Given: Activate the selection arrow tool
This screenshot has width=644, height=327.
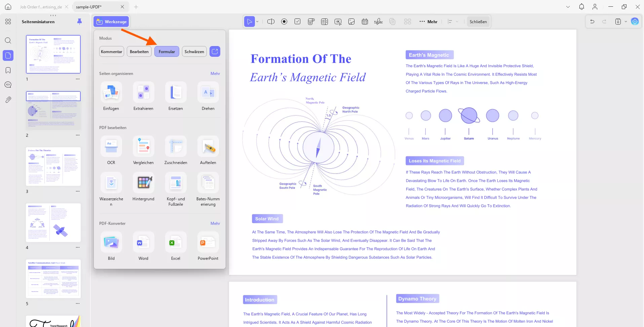Looking at the screenshot, I should point(250,22).
